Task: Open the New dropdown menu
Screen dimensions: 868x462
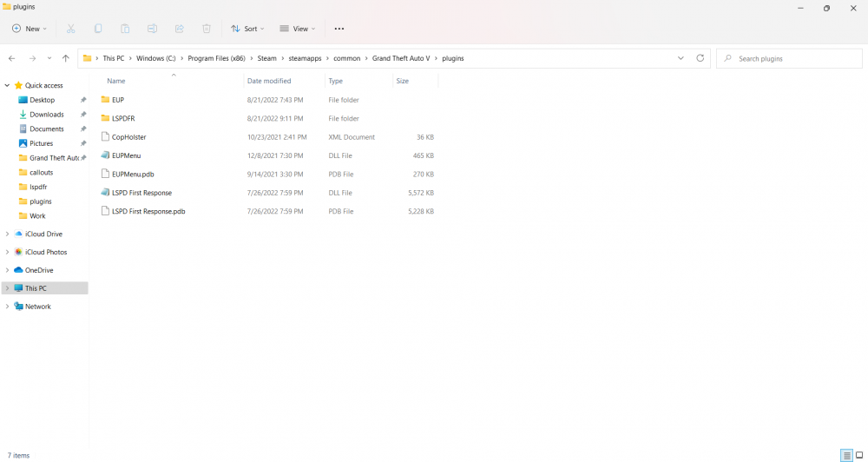Action: pos(30,29)
